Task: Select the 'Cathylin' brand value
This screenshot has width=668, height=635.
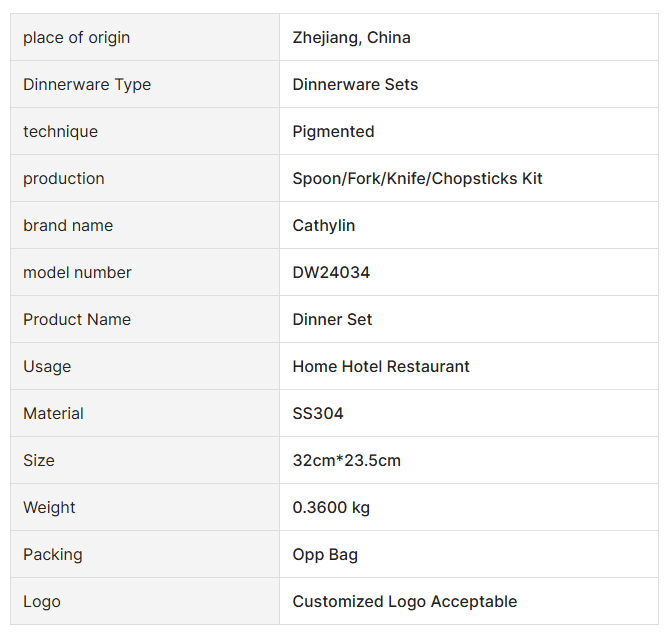Action: 323,226
